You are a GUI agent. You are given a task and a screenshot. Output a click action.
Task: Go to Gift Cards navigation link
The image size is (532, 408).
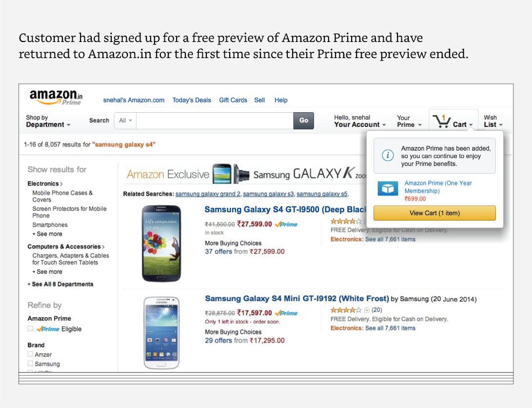click(x=233, y=100)
